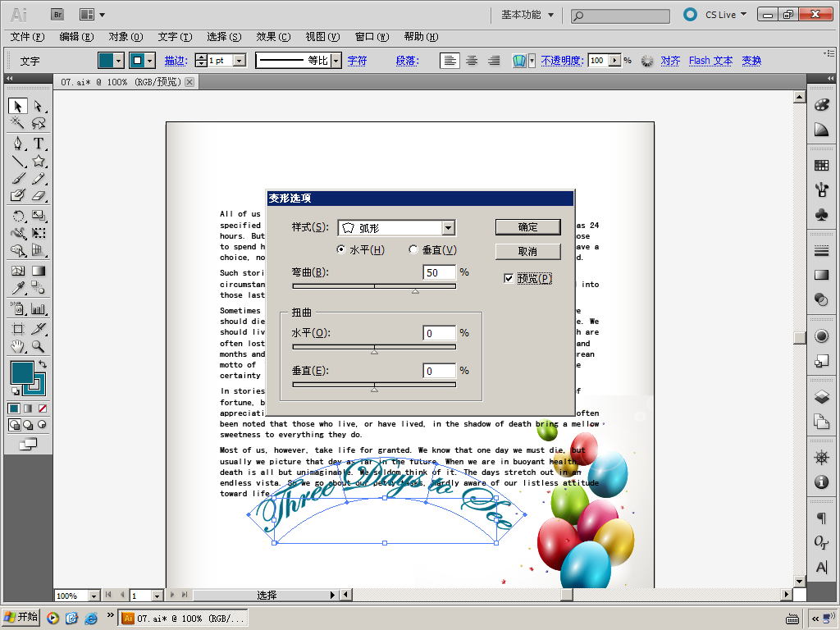The image size is (840, 630).
Task: Select the Gradient tool
Action: click(x=38, y=271)
